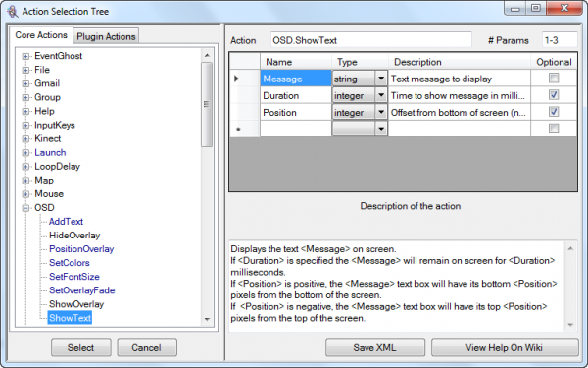The height and width of the screenshot is (368, 588).
Task: Click View Help On Wiki button
Action: click(505, 347)
